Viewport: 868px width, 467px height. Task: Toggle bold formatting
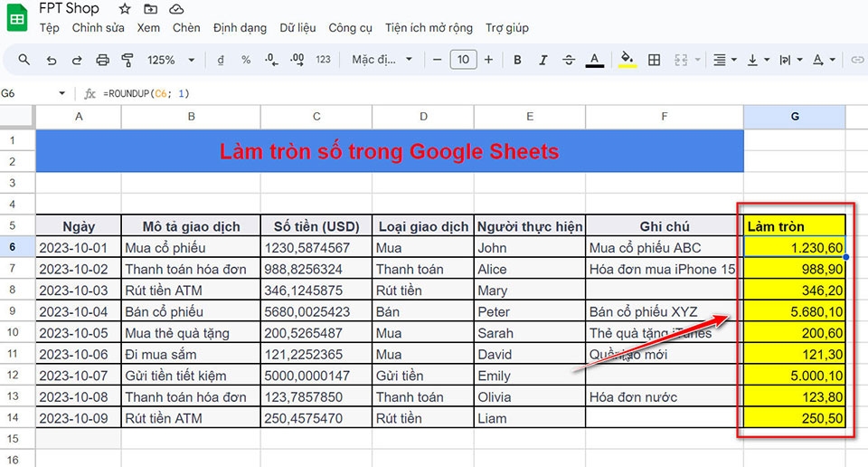click(517, 60)
